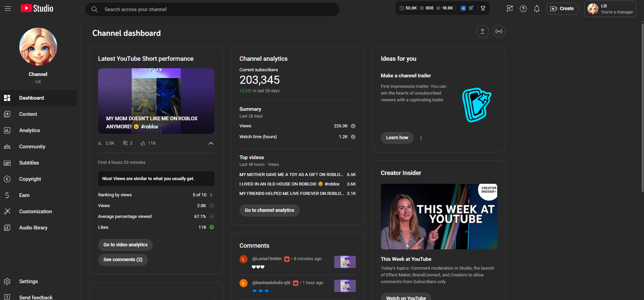Screen dimensions: 644x300
Task: Click the blue IQ extension icon
Action: (463, 8)
